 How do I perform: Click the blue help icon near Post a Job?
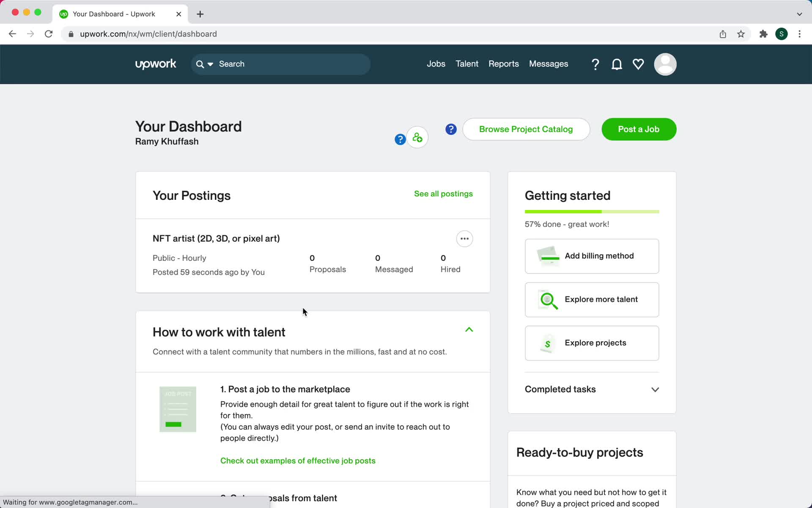451,129
